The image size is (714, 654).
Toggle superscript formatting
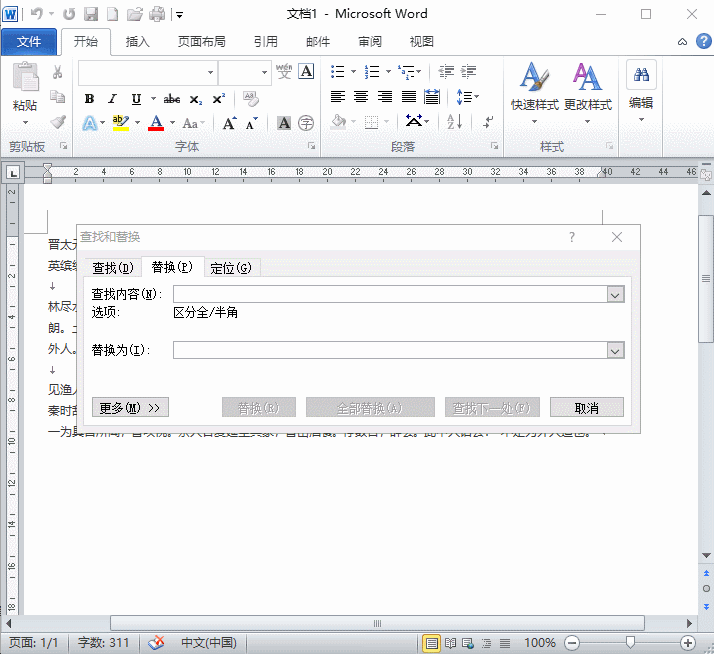click(219, 99)
